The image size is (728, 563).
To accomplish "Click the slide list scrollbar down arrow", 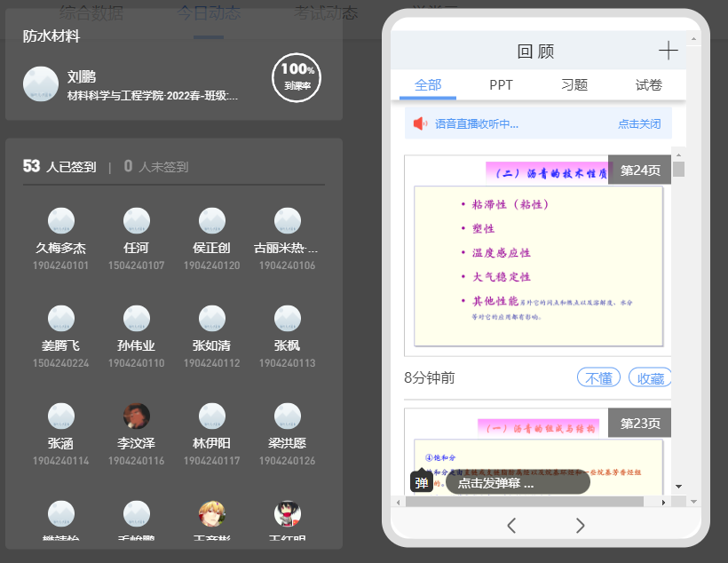I will [x=679, y=487].
